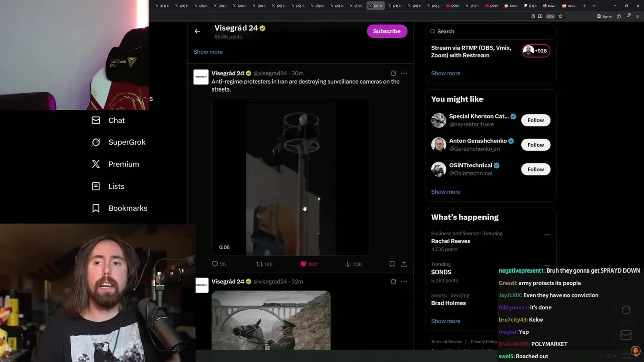This screenshot has height=362, width=644.
Task: Click the 150% zoom level indicator
Action: [550, 16]
